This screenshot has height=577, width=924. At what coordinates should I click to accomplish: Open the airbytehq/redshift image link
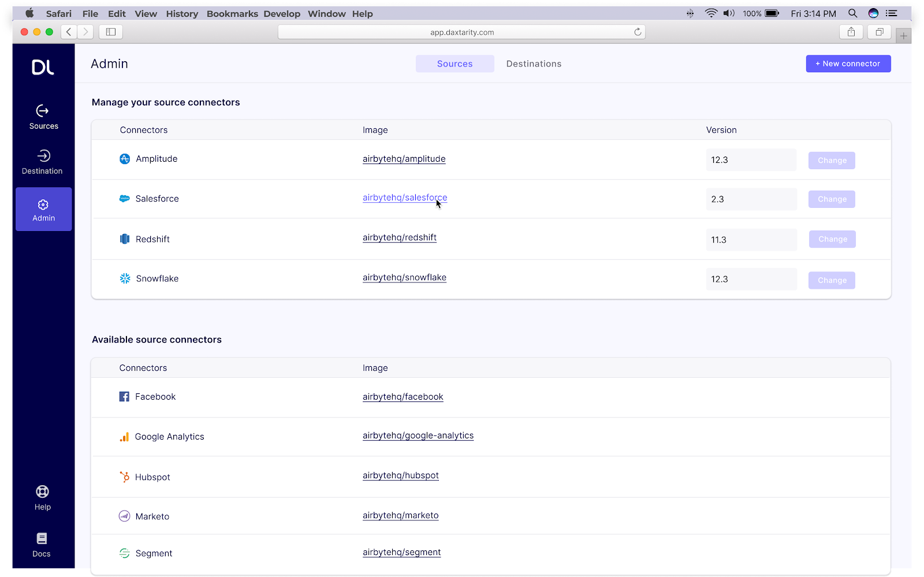pos(400,237)
